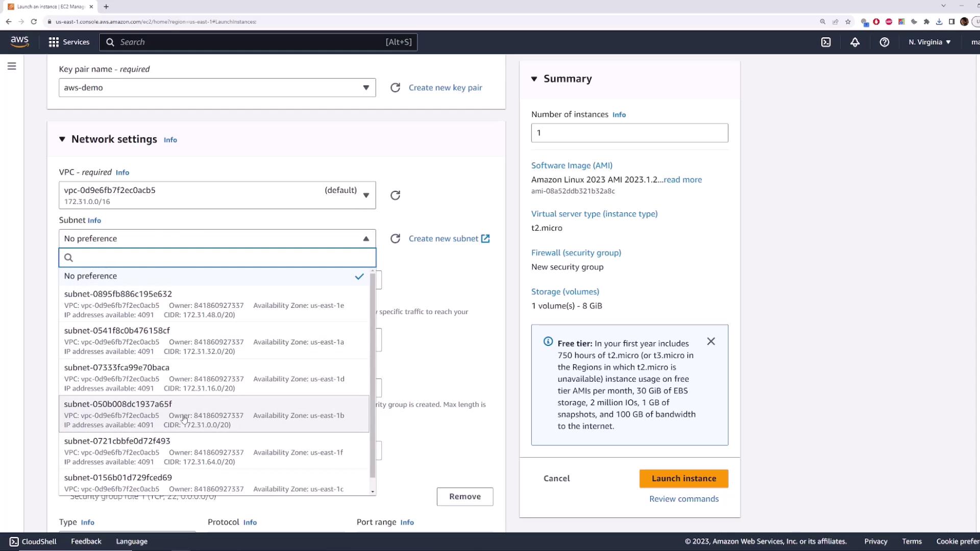Open the AWS help question mark icon
Viewport: 980px width, 551px height.
(884, 42)
